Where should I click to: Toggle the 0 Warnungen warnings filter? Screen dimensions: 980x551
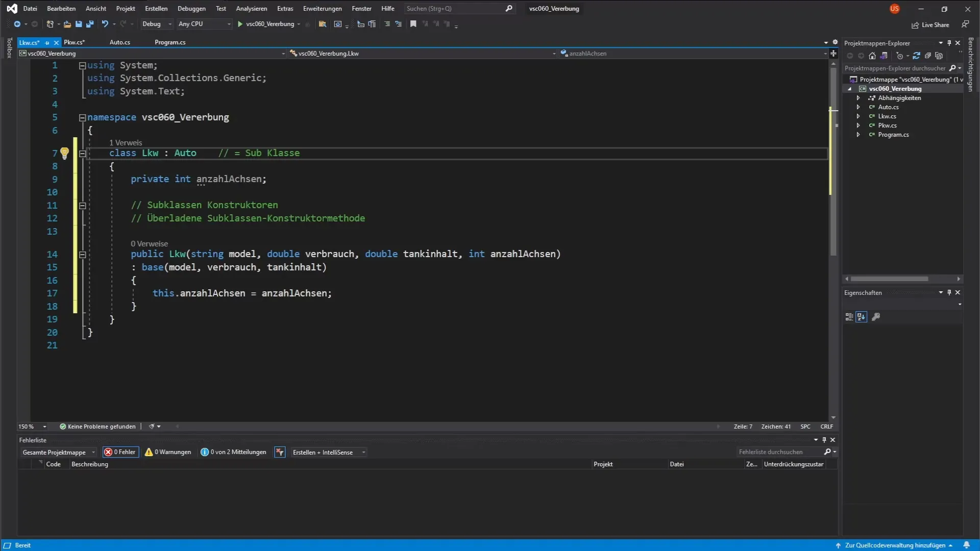tap(168, 452)
